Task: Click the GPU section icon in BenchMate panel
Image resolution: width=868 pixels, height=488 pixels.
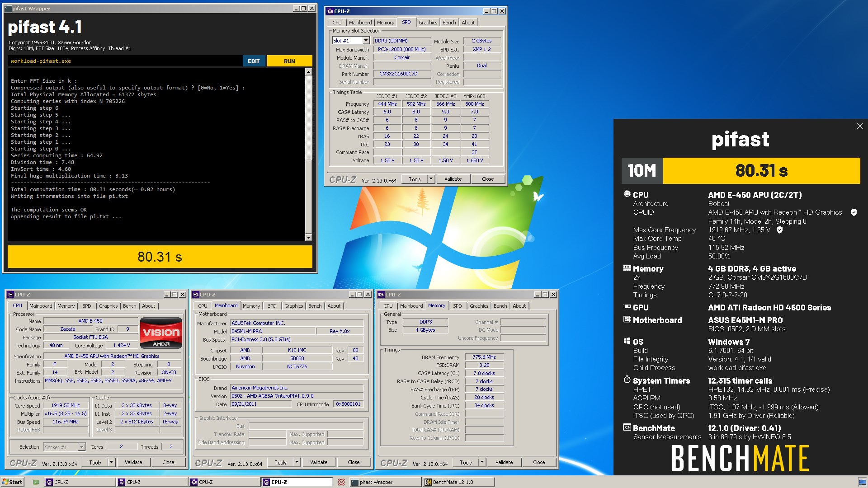Action: [627, 307]
